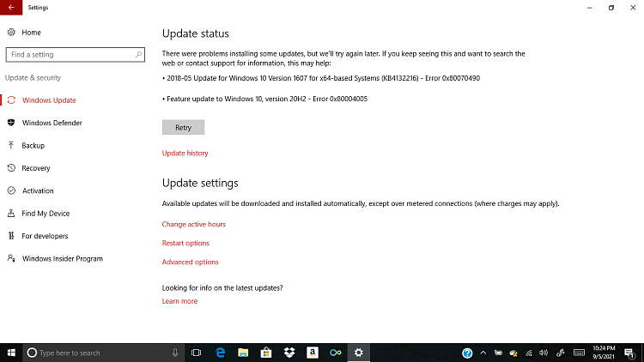Screen dimensions: 644x362
Task: Open Windows Insider Program settings
Action: point(63,258)
